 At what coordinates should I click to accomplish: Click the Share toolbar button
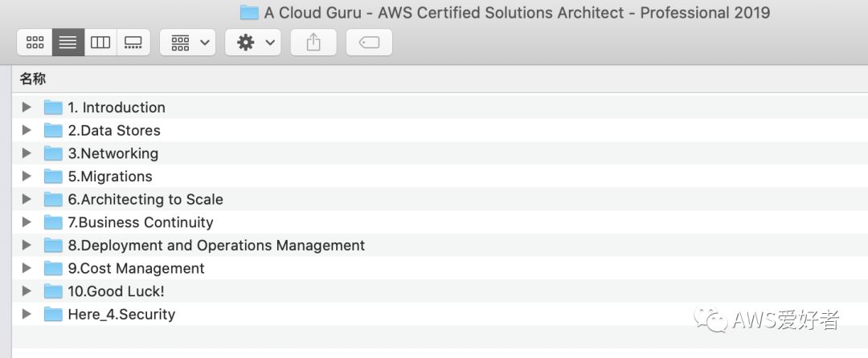(x=313, y=43)
